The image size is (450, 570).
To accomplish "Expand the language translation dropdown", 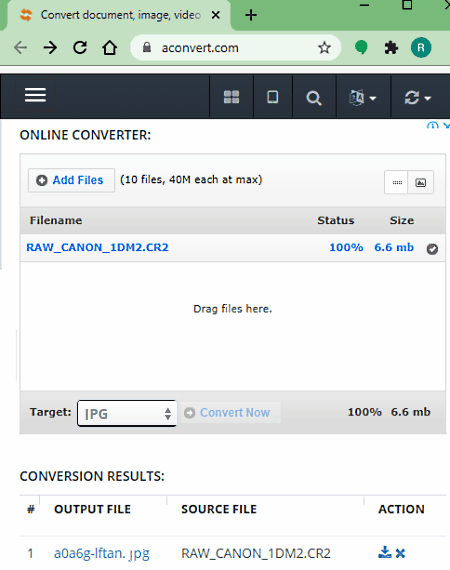I will point(363,97).
